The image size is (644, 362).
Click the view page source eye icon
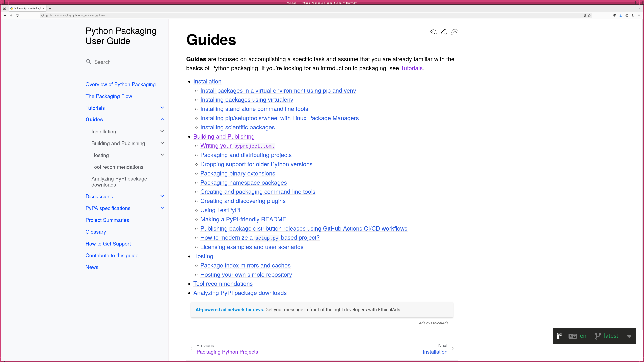(x=433, y=32)
